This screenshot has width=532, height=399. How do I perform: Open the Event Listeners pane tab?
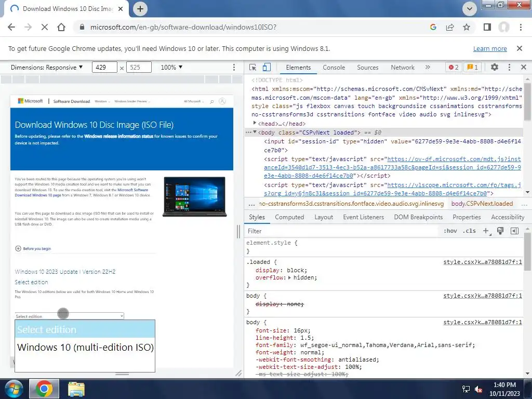pos(363,217)
